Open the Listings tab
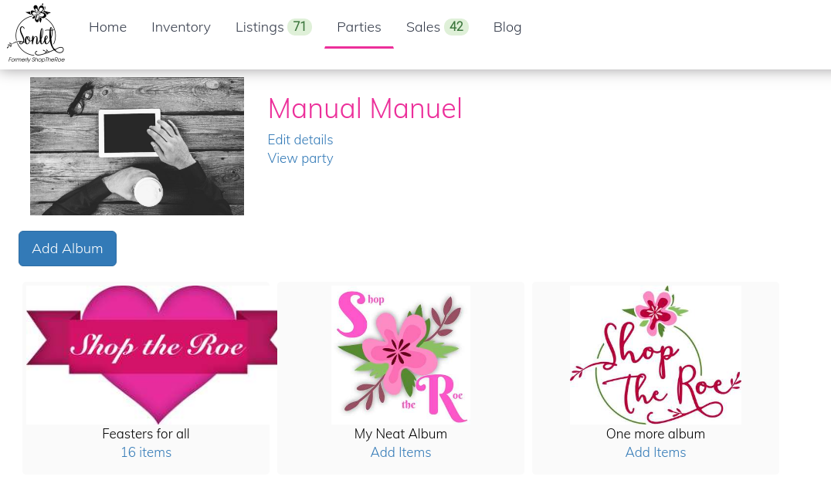 (259, 27)
